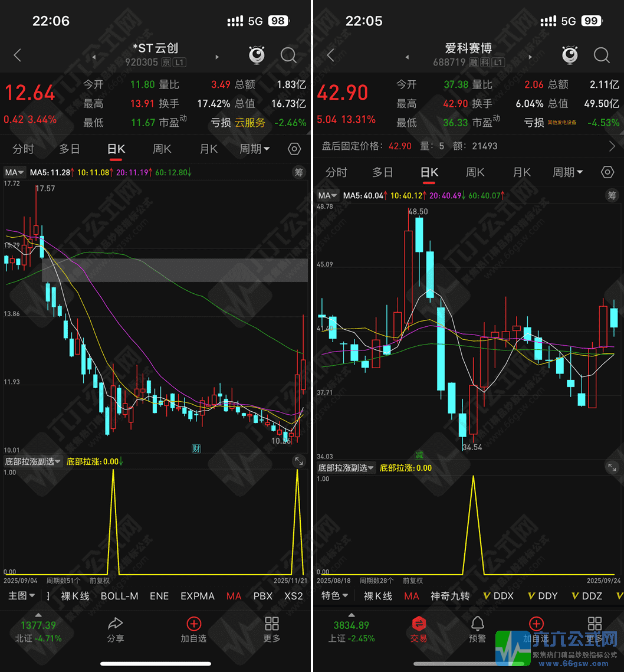Tap the 云服务 sector link
624x672 pixels.
(x=250, y=123)
